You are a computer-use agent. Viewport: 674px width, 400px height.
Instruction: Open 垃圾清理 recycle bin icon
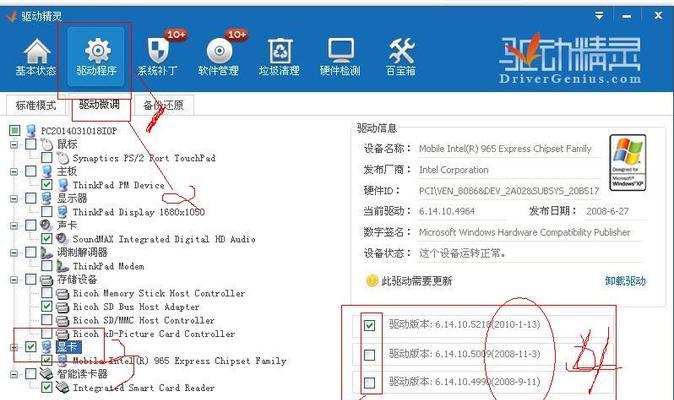pos(280,51)
